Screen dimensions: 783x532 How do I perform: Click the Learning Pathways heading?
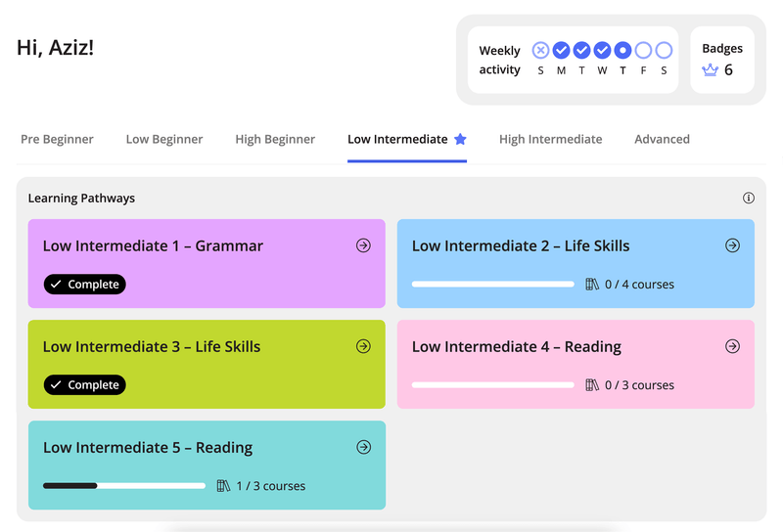pyautogui.click(x=81, y=199)
